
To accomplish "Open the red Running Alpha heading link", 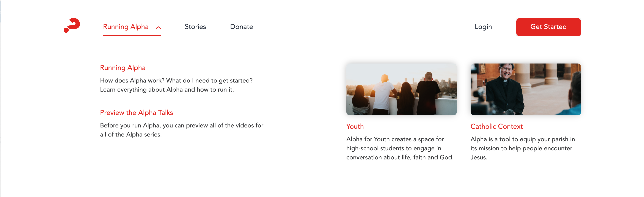I will 123,68.
